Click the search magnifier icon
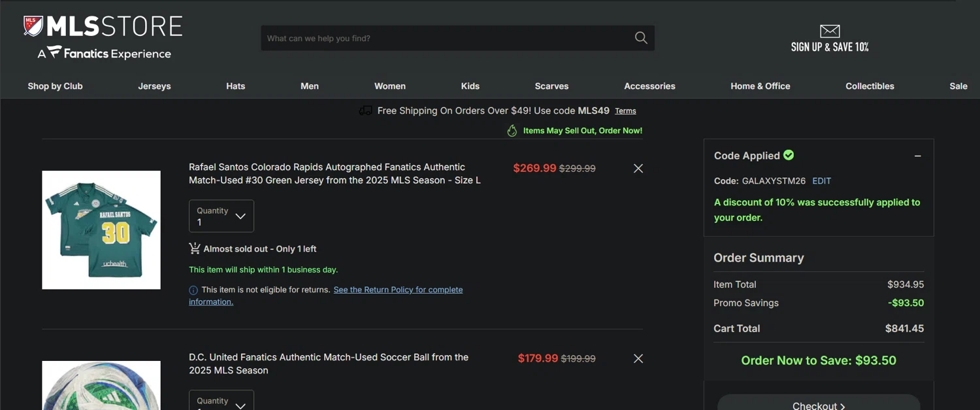Viewport: 980px width, 410px height. (x=641, y=38)
